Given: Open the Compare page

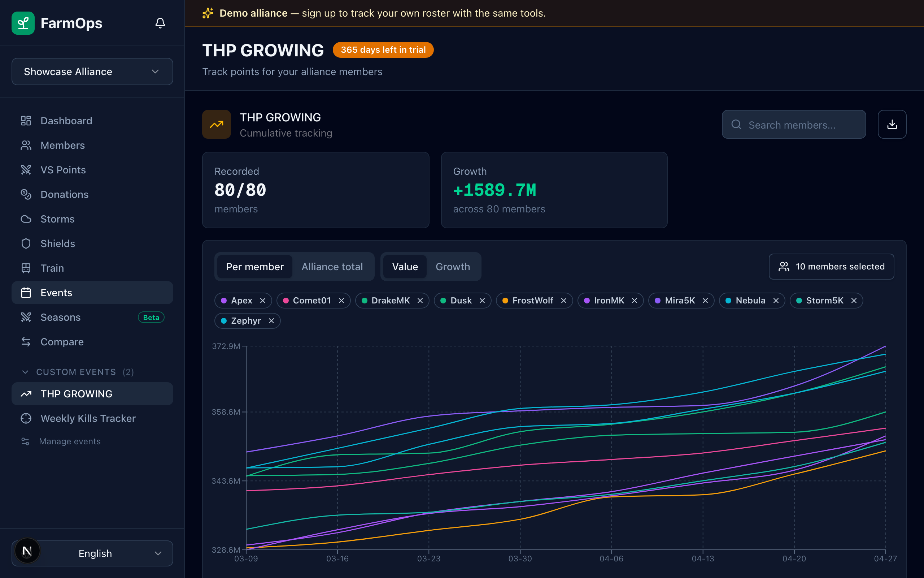Looking at the screenshot, I should tap(92, 342).
